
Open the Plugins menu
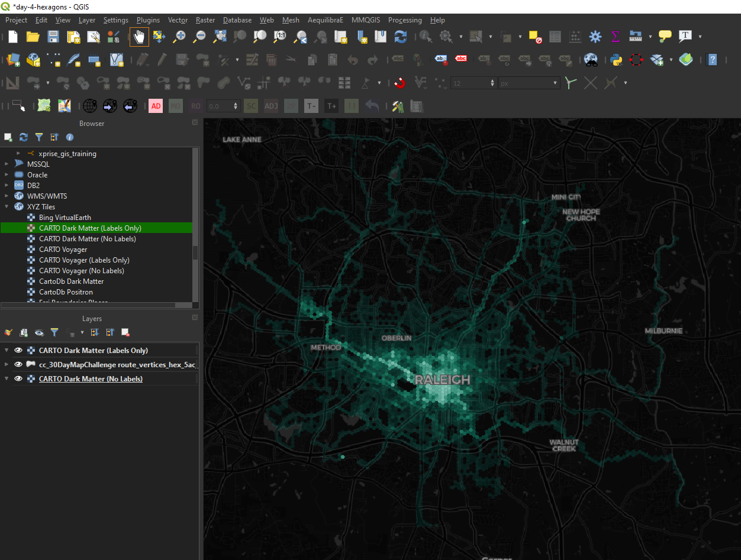pos(148,20)
